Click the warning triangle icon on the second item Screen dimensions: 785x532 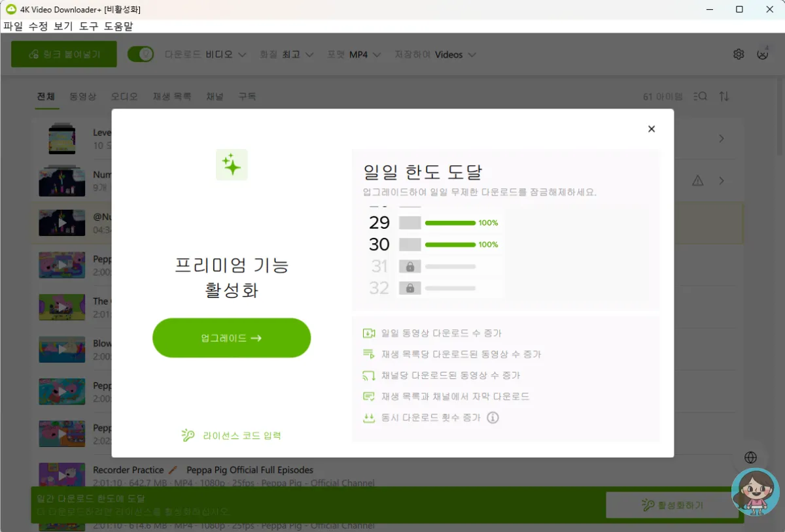pos(697,180)
